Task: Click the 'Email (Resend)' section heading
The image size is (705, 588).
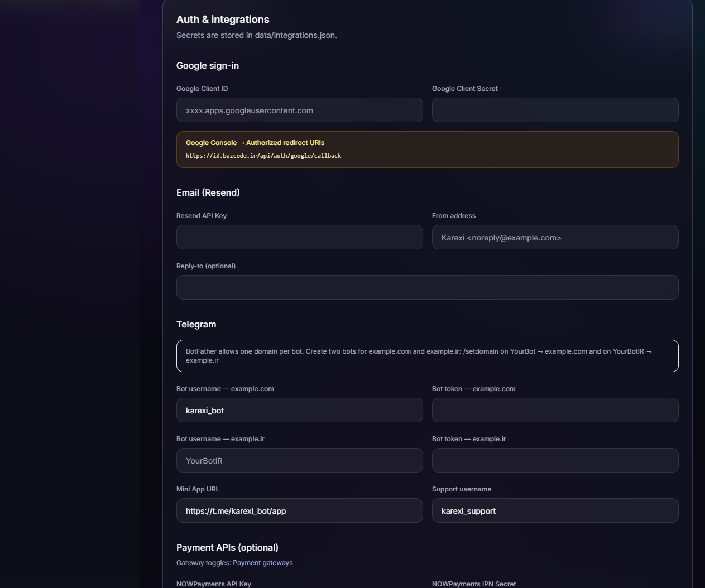Action: pyautogui.click(x=208, y=192)
